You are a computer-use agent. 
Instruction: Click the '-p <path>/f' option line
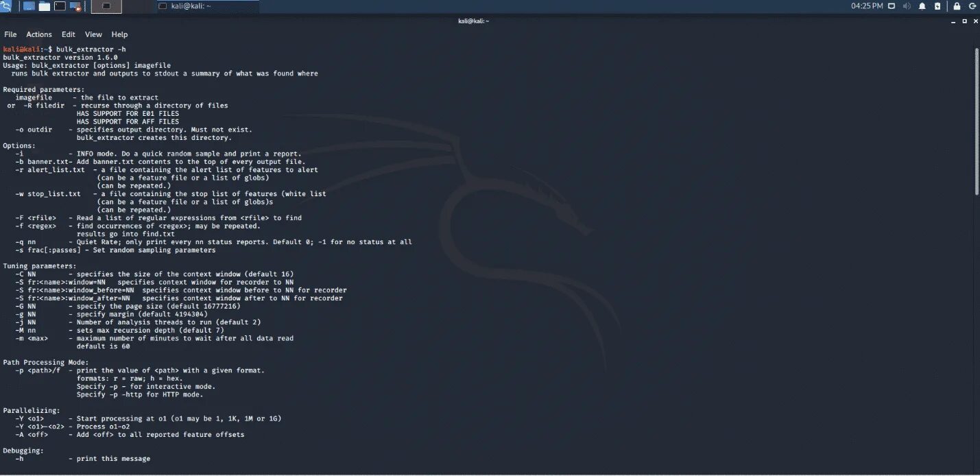point(140,370)
